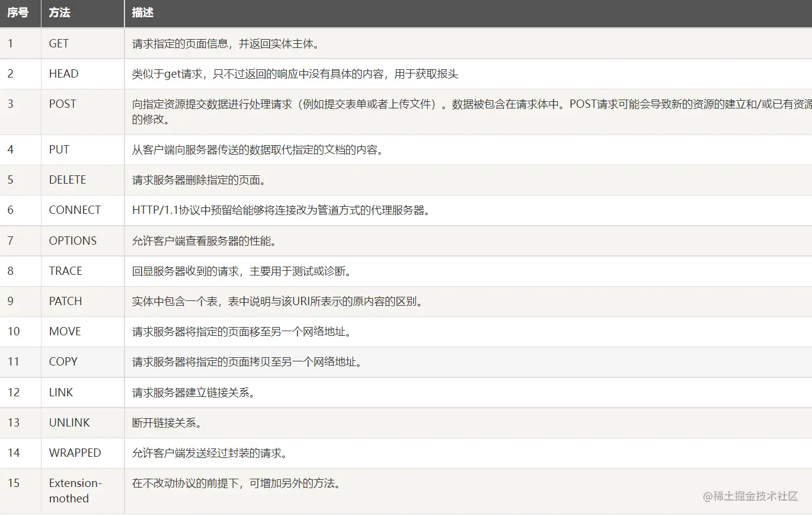Image resolution: width=812 pixels, height=516 pixels.
Task: Select the COPY method cell
Action: click(83, 361)
